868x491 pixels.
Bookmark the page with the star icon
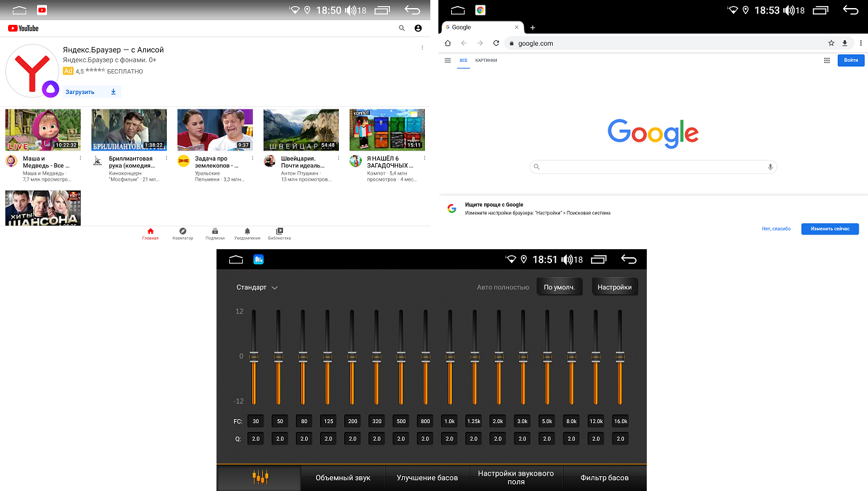click(831, 43)
